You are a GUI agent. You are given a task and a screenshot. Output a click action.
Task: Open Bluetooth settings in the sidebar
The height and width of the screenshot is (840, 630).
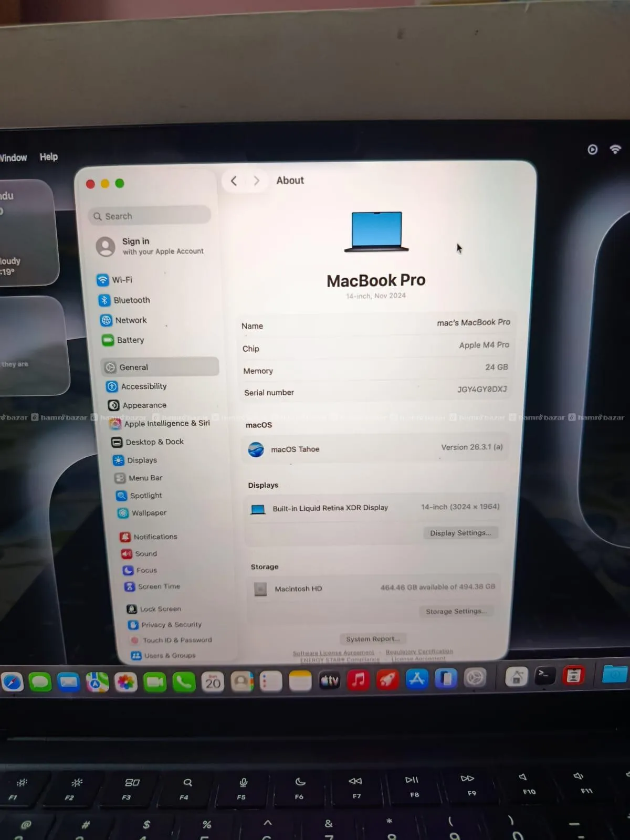(124, 300)
